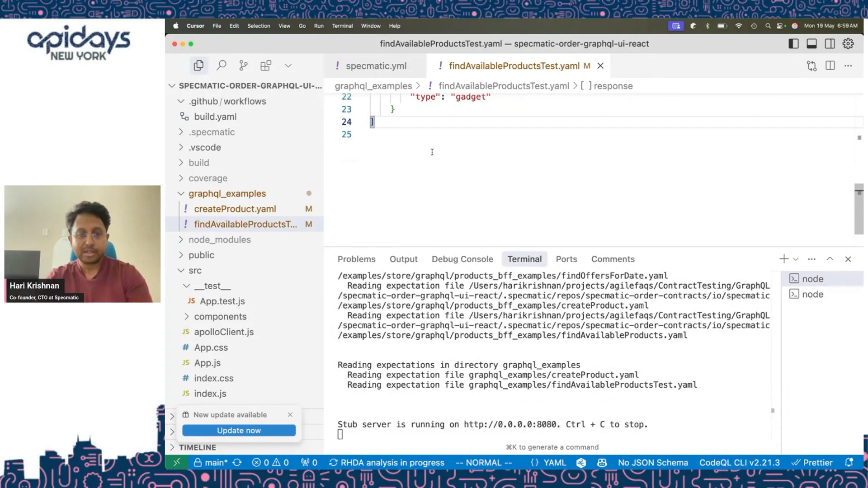Click the Update now button
This screenshot has width=868, height=488.
[x=239, y=430]
